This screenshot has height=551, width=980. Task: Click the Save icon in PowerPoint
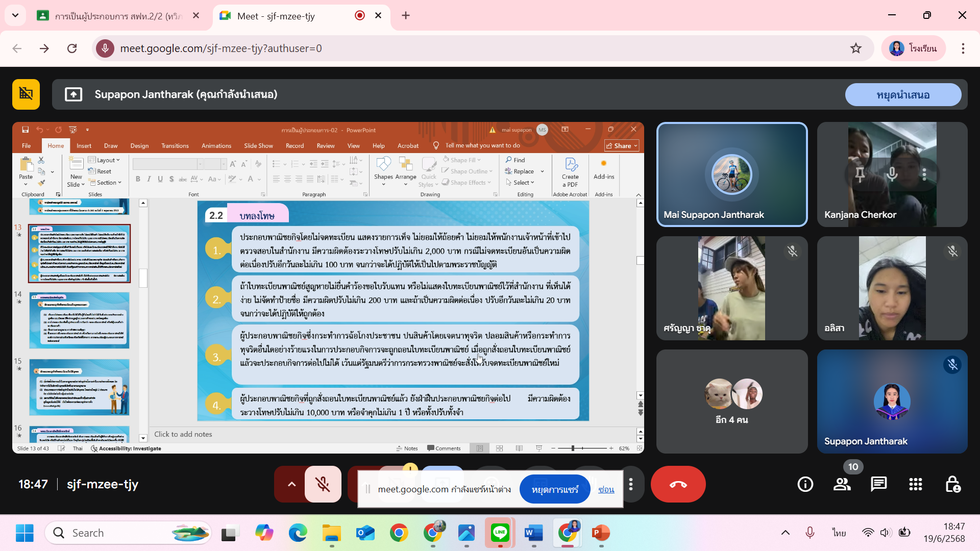click(x=25, y=130)
